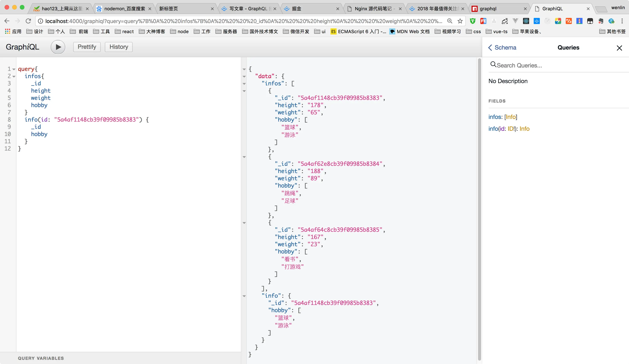Click the green shield T extension
This screenshot has height=364, width=629.
(473, 21)
